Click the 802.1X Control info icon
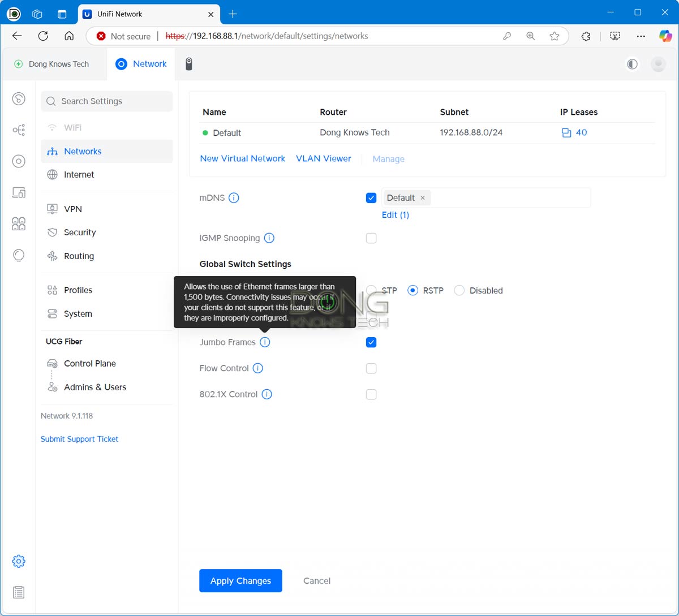The height and width of the screenshot is (616, 679). coord(267,394)
